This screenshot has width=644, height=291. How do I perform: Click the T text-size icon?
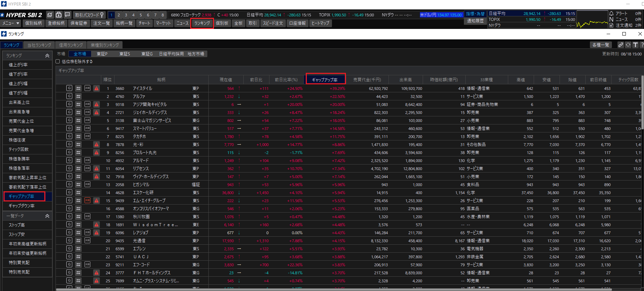click(x=635, y=45)
